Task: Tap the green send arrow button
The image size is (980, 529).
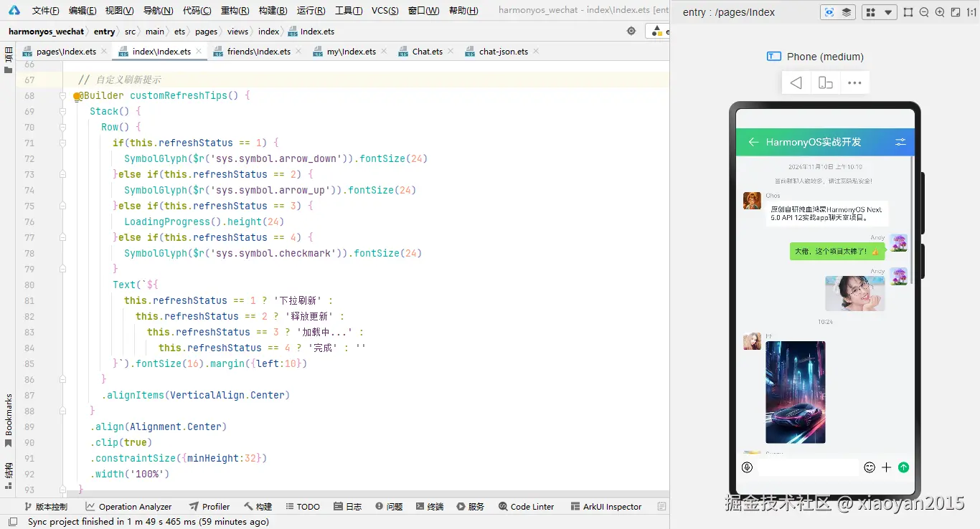Action: [x=903, y=467]
